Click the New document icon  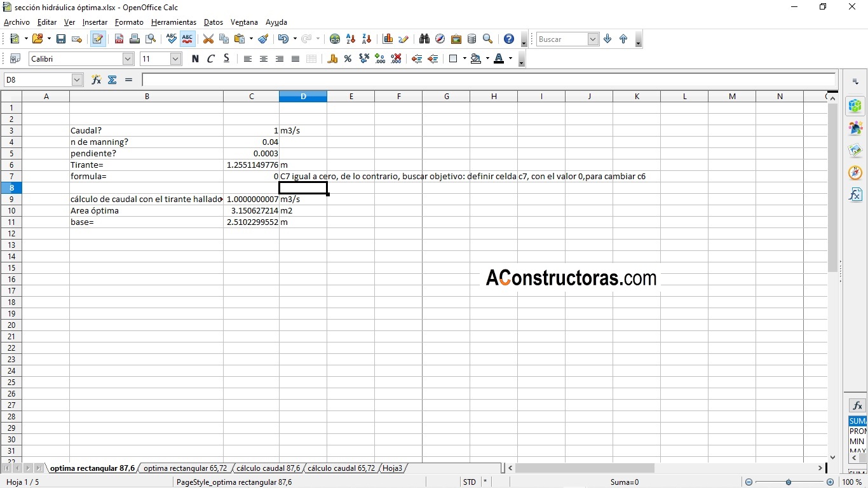[x=15, y=39]
